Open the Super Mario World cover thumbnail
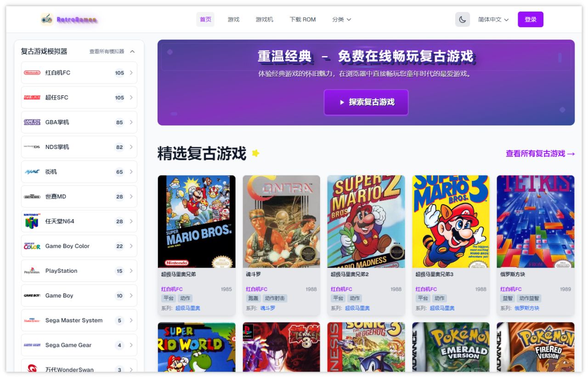Image resolution: width=588 pixels, height=378 pixels. pyautogui.click(x=197, y=347)
